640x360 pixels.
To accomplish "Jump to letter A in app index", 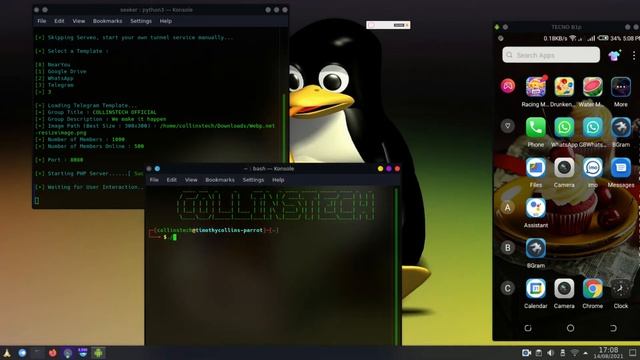I will pyautogui.click(x=508, y=208).
